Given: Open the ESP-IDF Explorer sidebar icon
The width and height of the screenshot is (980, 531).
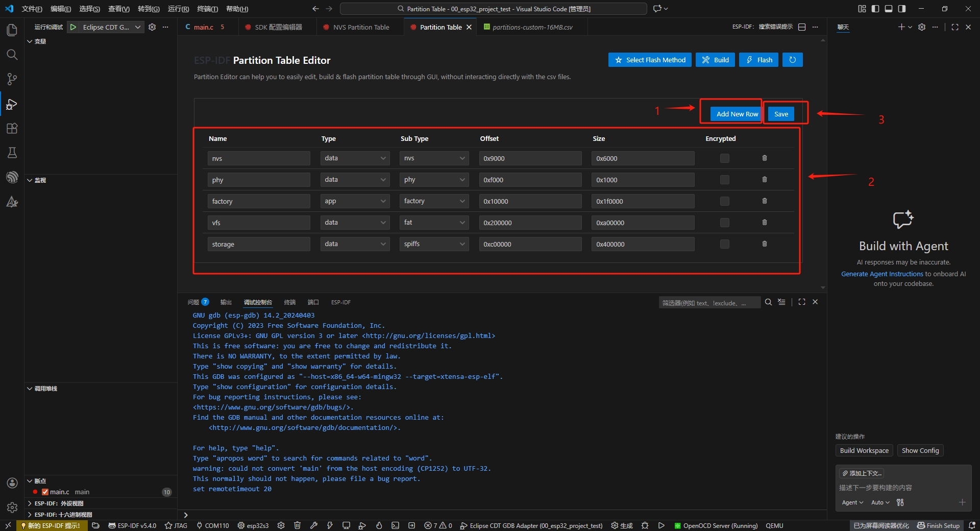Looking at the screenshot, I should point(12,177).
